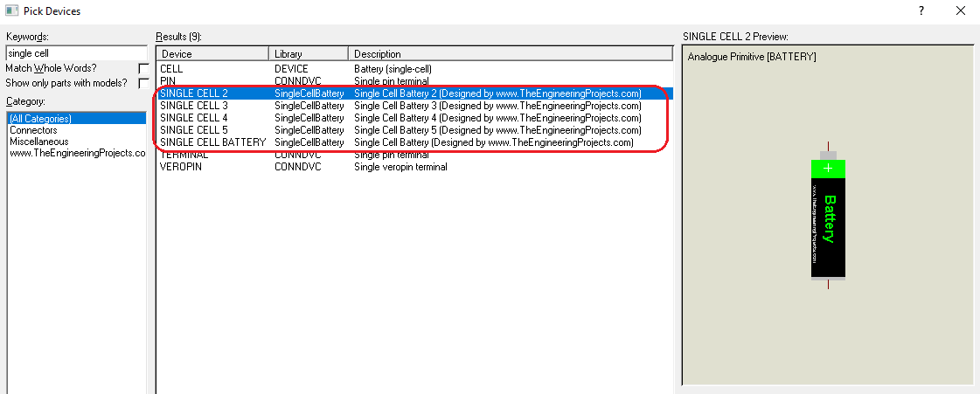The image size is (980, 394).
Task: Select the VEROPIN device row
Action: (180, 167)
